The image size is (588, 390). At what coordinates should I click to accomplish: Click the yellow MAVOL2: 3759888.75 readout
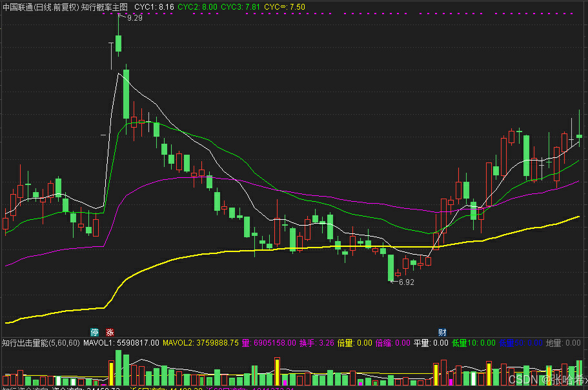coord(201,343)
